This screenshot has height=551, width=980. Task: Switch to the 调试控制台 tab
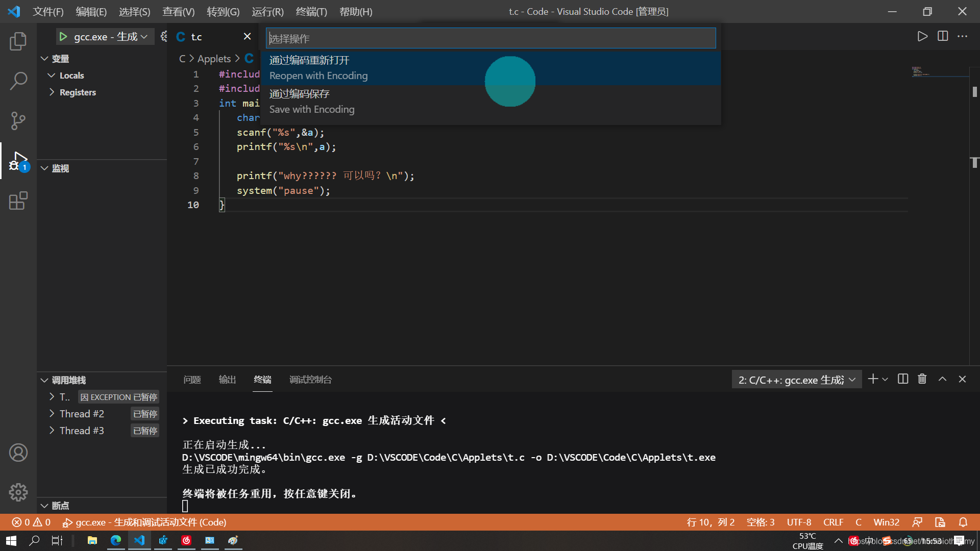point(310,380)
